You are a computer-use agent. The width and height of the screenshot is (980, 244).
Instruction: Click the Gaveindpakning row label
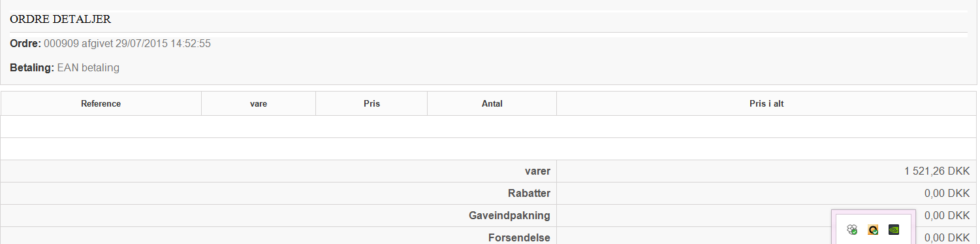pos(509,216)
